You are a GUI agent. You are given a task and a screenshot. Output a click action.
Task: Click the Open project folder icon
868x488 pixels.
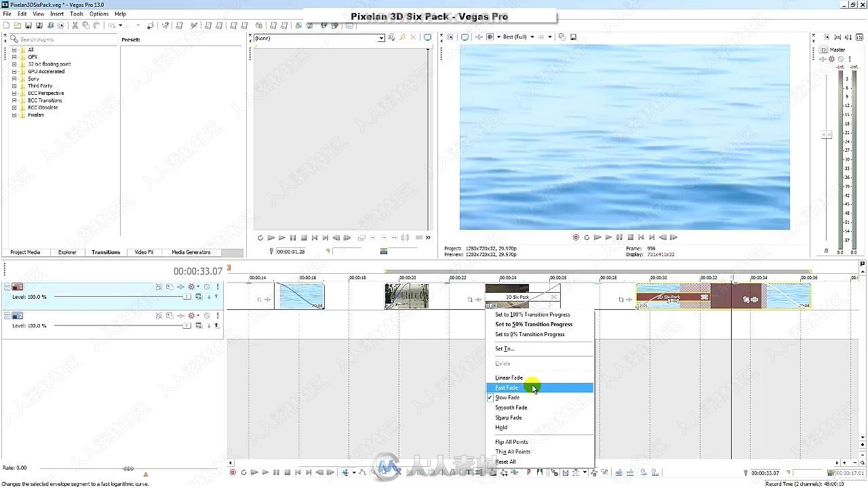pyautogui.click(x=18, y=26)
